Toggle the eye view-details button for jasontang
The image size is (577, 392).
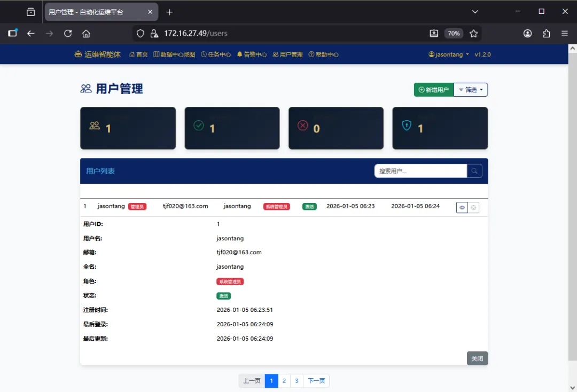tap(462, 207)
